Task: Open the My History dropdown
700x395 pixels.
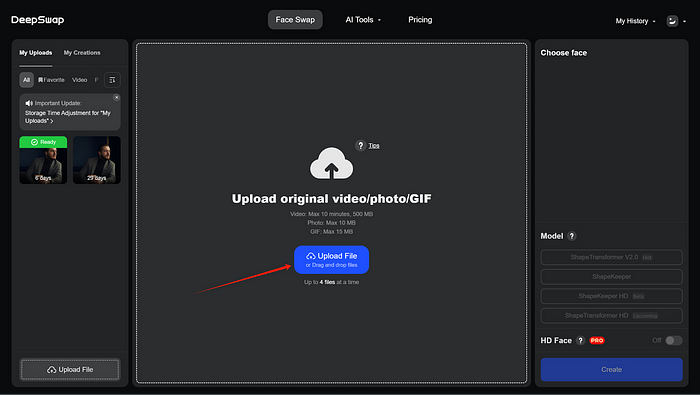Action: 635,21
